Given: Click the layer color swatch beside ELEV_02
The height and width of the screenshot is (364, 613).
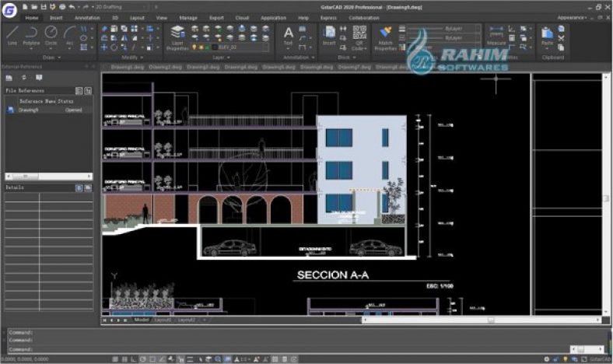Looking at the screenshot, I should (x=215, y=47).
